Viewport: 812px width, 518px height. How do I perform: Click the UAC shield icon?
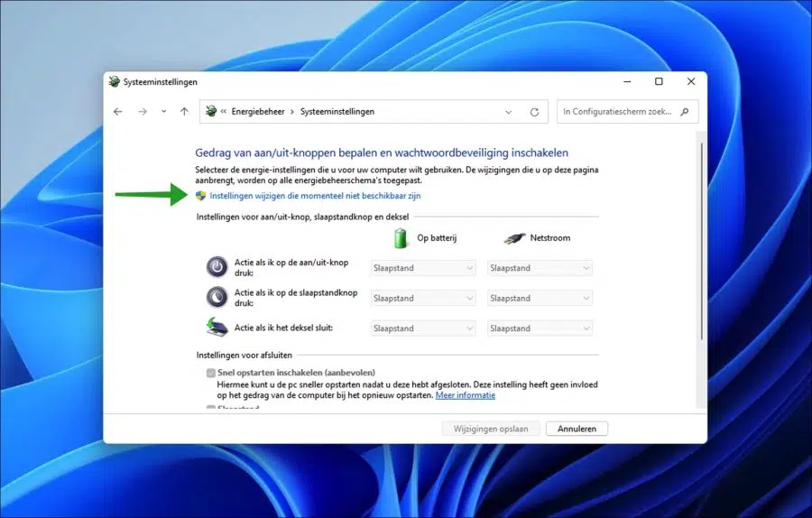201,196
